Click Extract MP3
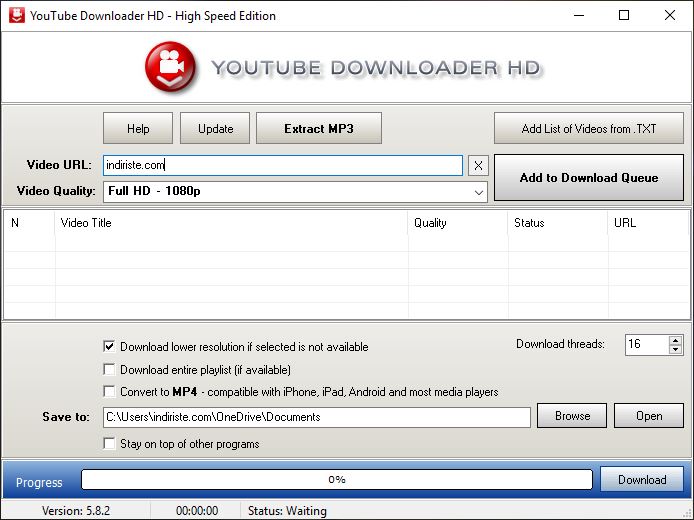Viewport: 694px width, 520px height. tap(319, 128)
